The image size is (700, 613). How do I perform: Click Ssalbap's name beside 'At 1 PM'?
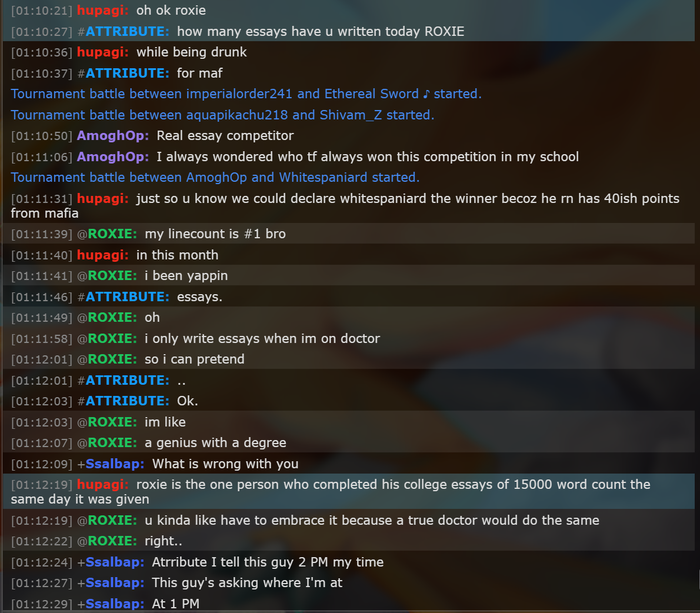click(115, 604)
